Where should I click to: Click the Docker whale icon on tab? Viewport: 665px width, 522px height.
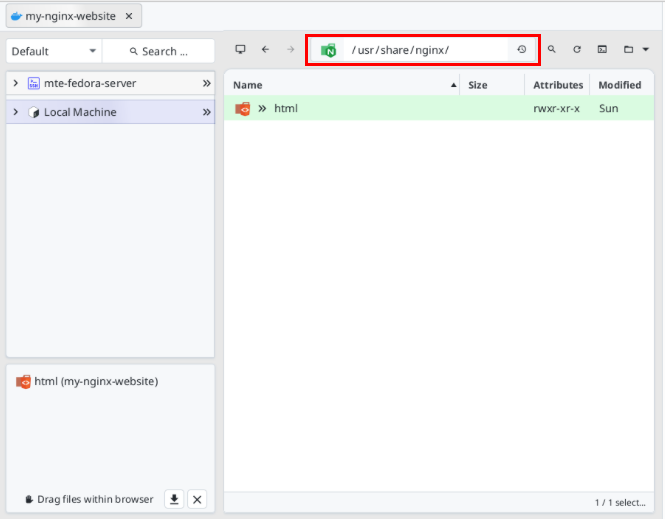(x=16, y=16)
